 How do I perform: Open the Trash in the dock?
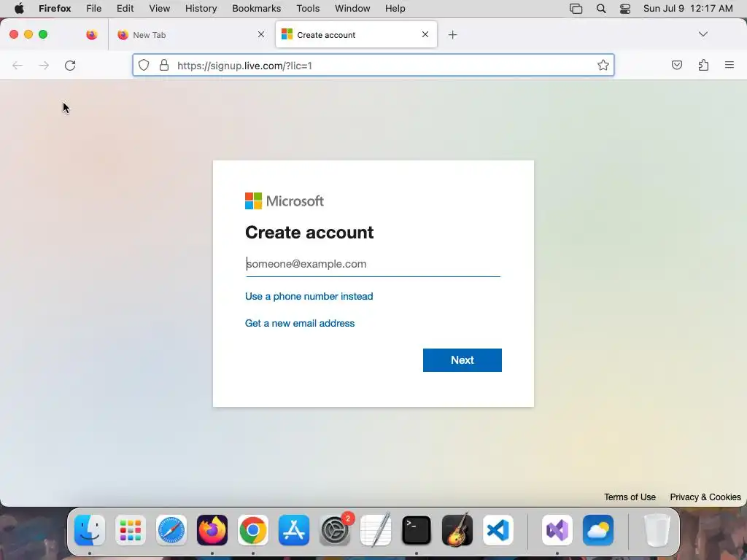click(657, 530)
